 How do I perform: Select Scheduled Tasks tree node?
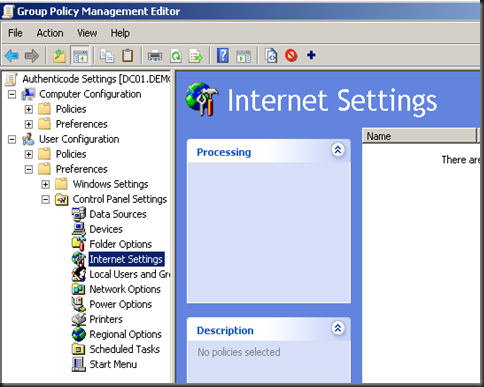(124, 349)
